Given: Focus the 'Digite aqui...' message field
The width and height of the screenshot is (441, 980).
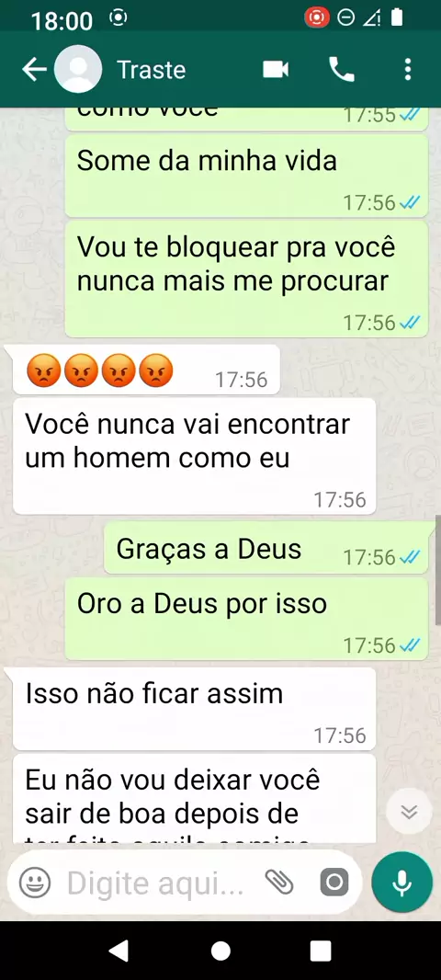Looking at the screenshot, I should [156, 883].
